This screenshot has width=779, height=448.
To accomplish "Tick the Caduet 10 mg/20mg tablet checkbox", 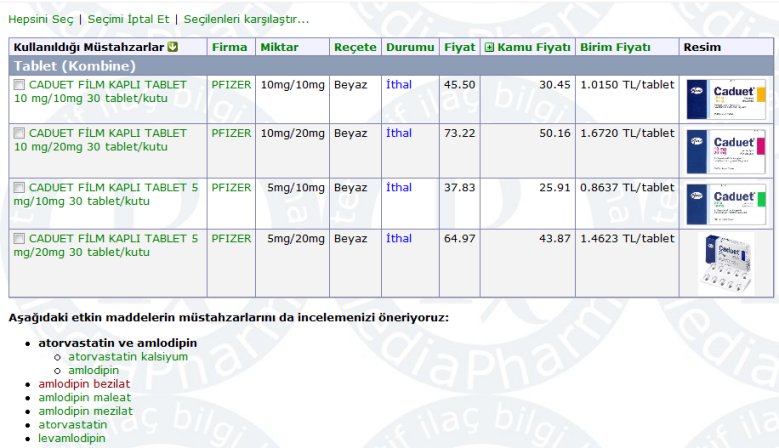I will click(x=19, y=133).
